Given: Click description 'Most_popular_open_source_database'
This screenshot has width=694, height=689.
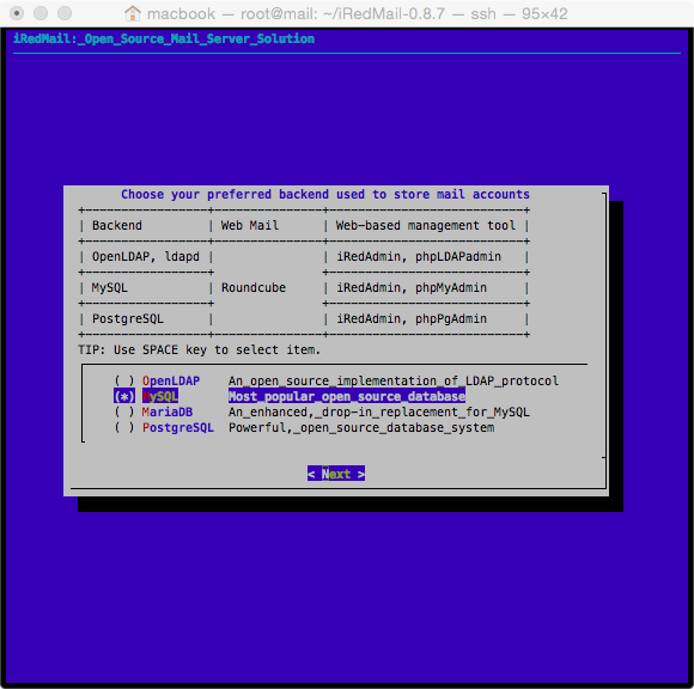Looking at the screenshot, I should point(347,396).
